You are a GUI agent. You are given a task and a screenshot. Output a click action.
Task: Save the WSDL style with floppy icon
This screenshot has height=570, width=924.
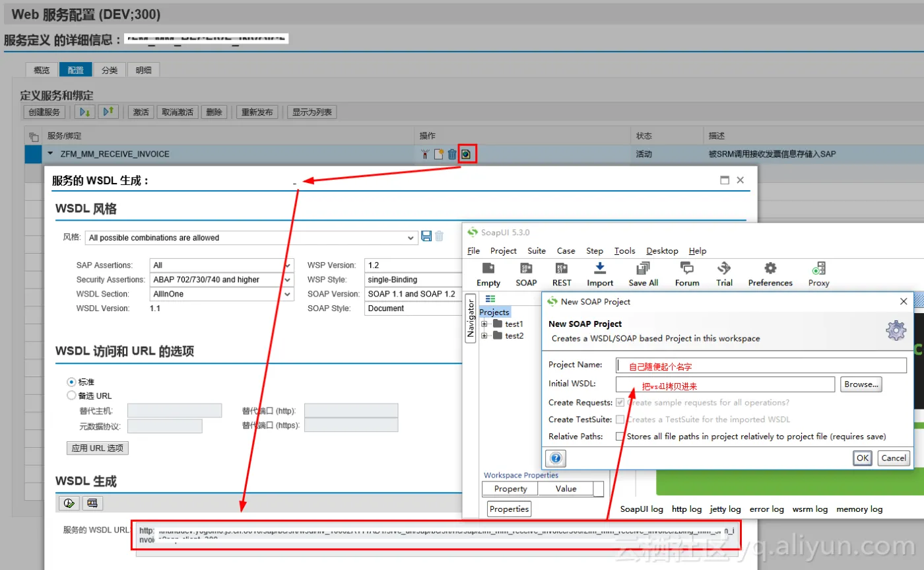(x=426, y=236)
